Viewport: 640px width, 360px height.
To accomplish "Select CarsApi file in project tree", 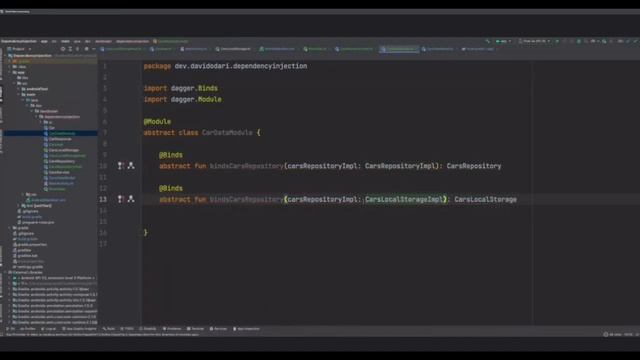I will click(53, 144).
